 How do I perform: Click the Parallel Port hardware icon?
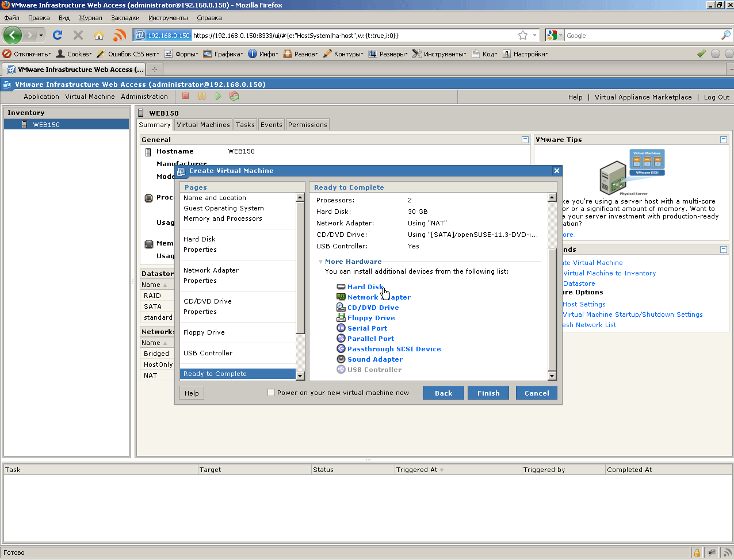(341, 339)
